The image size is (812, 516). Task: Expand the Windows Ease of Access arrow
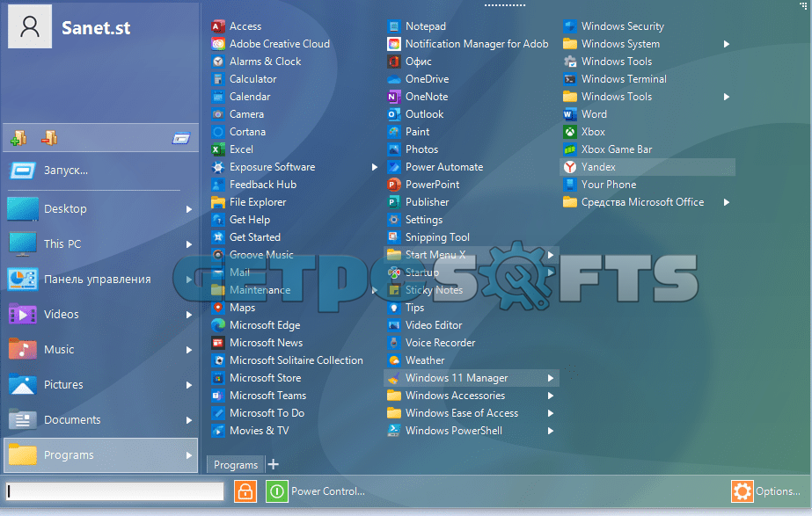[551, 413]
